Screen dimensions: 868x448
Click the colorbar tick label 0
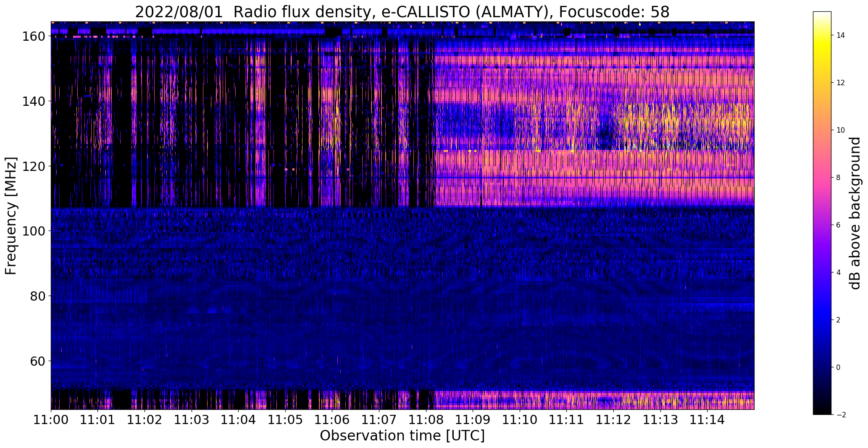[x=838, y=367]
